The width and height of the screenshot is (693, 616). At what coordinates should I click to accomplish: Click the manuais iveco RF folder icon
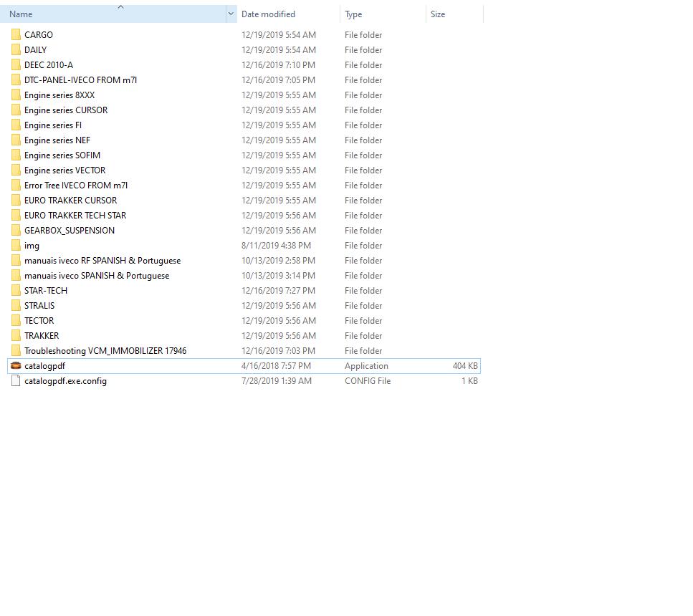point(16,260)
